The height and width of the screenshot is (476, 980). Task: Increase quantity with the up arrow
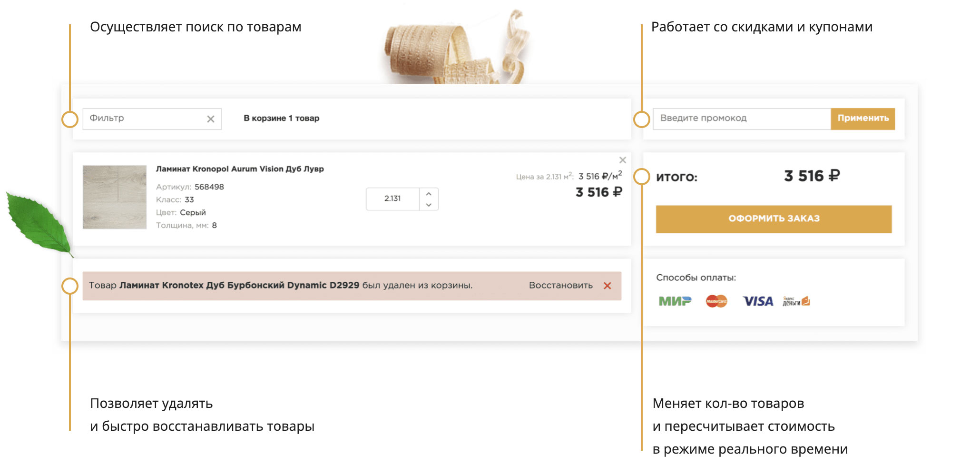click(429, 194)
